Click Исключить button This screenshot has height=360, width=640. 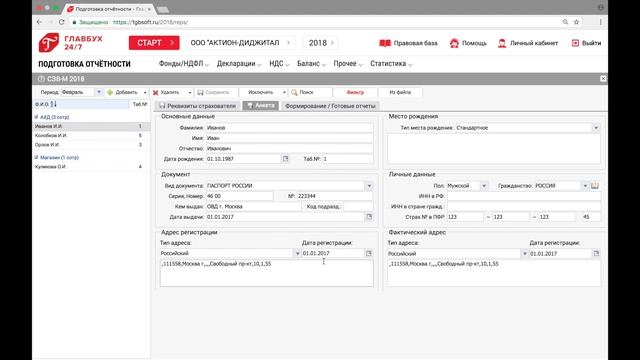point(260,93)
